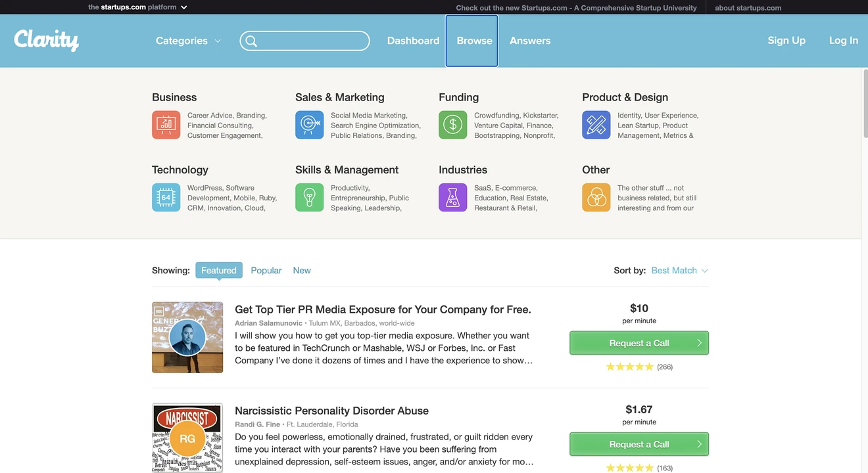The width and height of the screenshot is (868, 473).
Task: Switch to the Popular tab
Action: [266, 271]
